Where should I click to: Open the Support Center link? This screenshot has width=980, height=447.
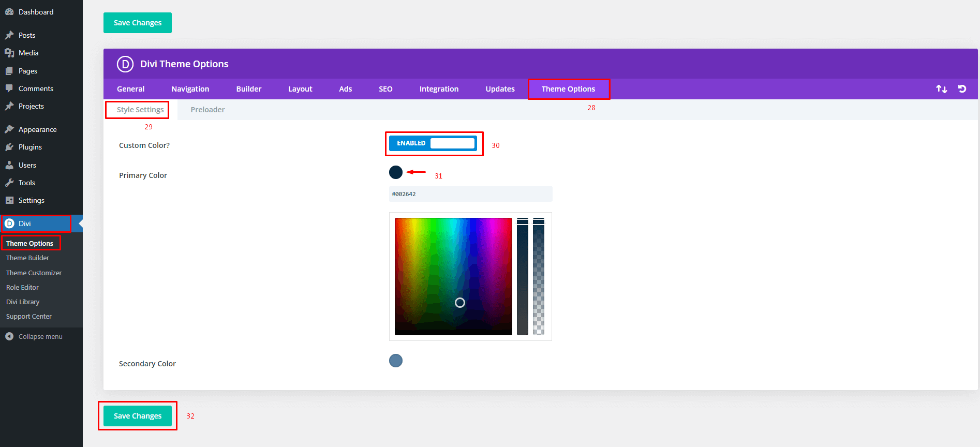tap(29, 316)
